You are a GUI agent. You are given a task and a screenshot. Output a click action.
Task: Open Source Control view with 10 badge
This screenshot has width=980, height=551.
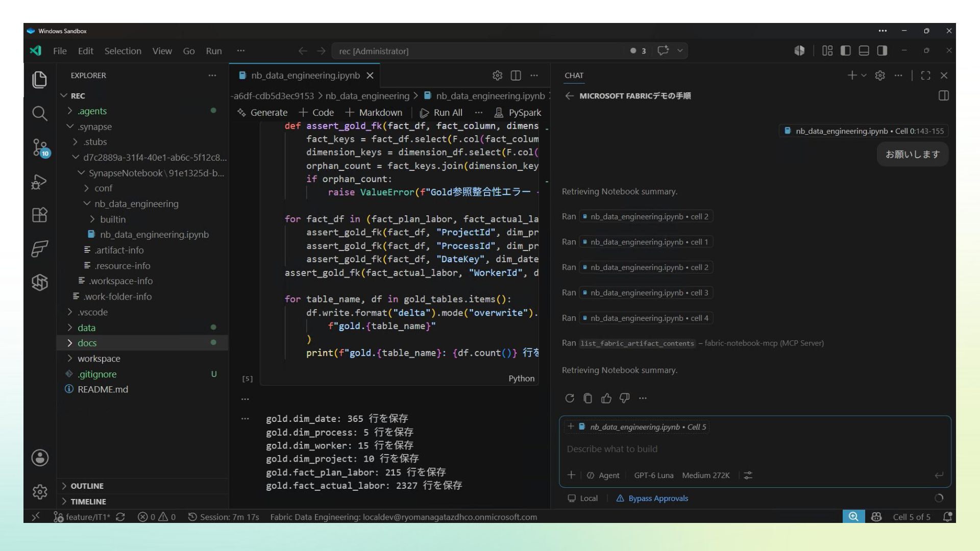40,147
